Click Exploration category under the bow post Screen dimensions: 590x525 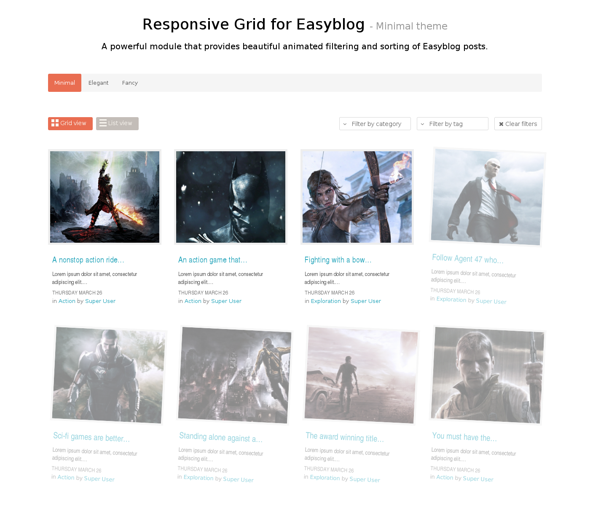click(326, 301)
